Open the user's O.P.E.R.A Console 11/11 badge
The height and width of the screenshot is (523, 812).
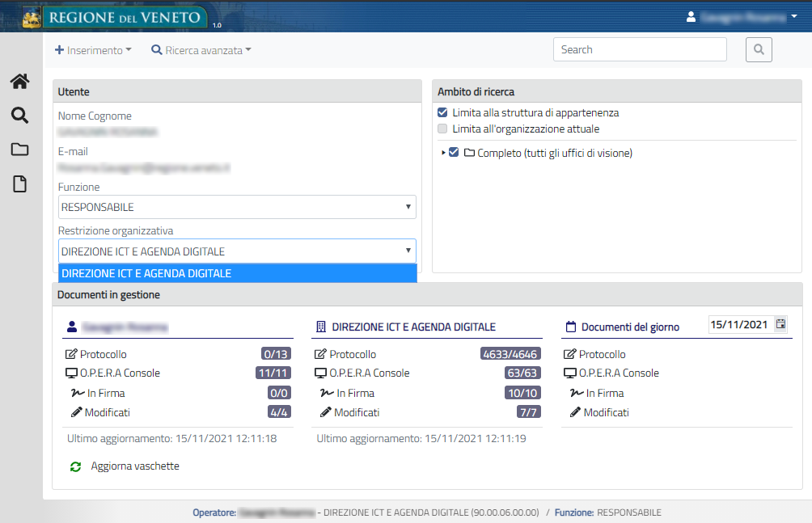(x=273, y=373)
